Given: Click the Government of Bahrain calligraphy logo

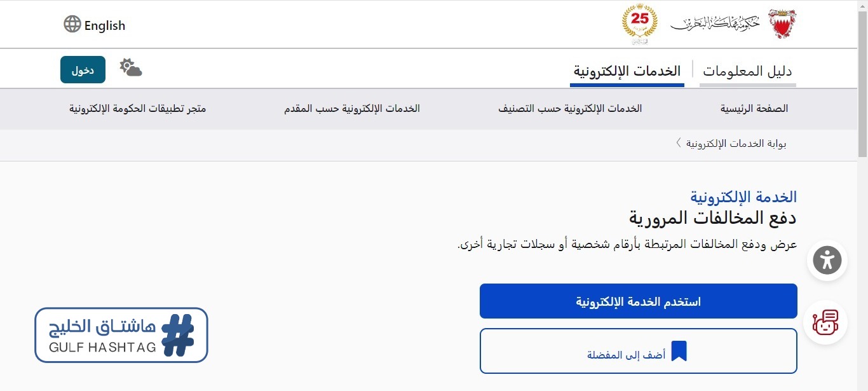Looking at the screenshot, I should coord(715,24).
